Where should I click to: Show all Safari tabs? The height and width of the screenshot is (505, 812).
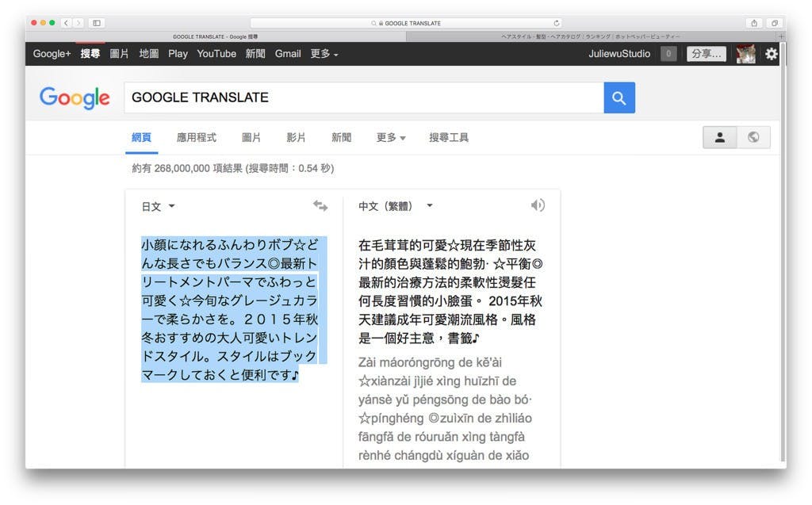click(775, 23)
